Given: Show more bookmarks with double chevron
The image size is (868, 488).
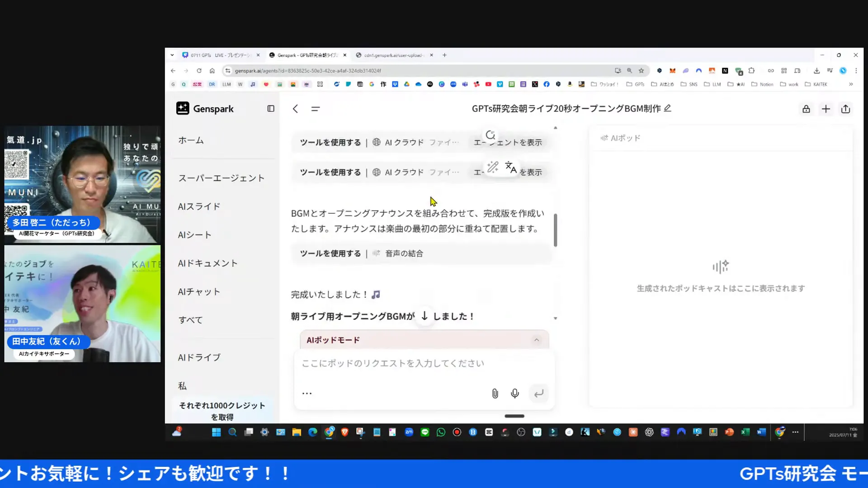Looking at the screenshot, I should click(x=851, y=84).
